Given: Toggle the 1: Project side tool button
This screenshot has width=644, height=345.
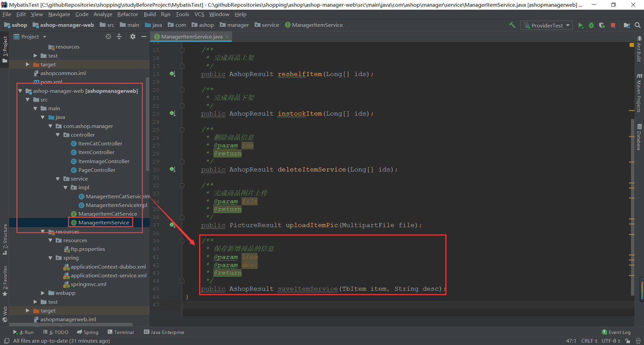Looking at the screenshot, I should (x=5, y=50).
